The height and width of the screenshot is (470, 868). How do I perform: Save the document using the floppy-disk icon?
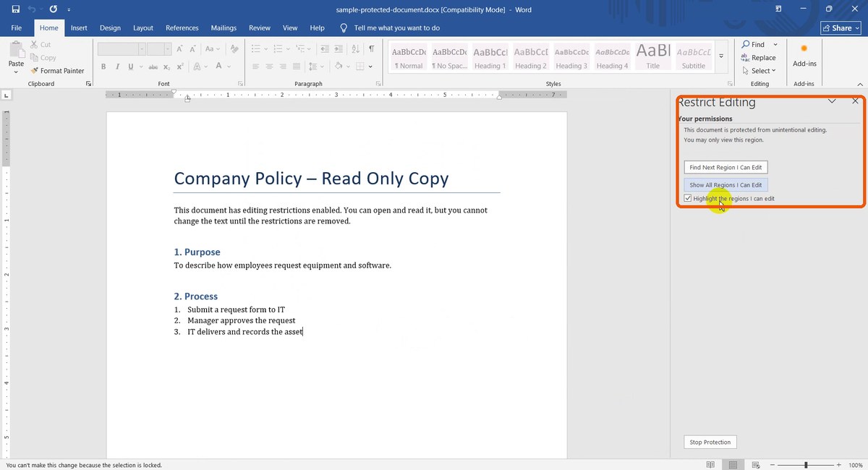[16, 9]
